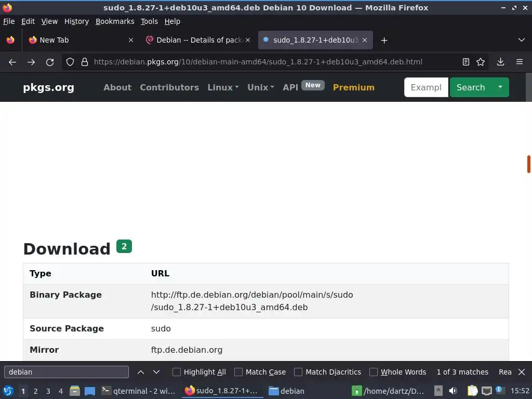Open the Firefox application menu
The image size is (532, 399).
pyautogui.click(x=520, y=62)
